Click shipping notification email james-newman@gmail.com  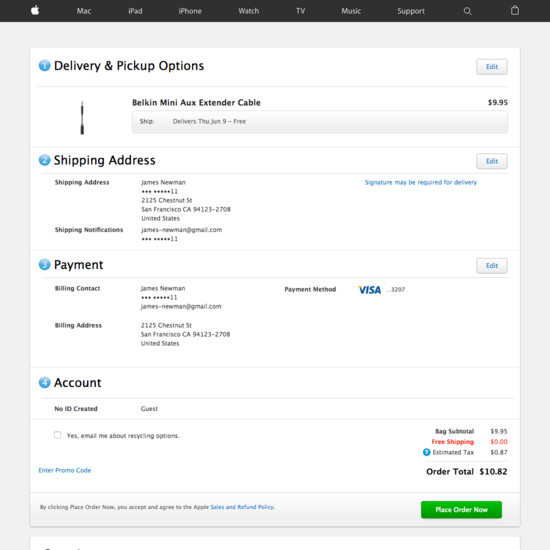pos(181,230)
